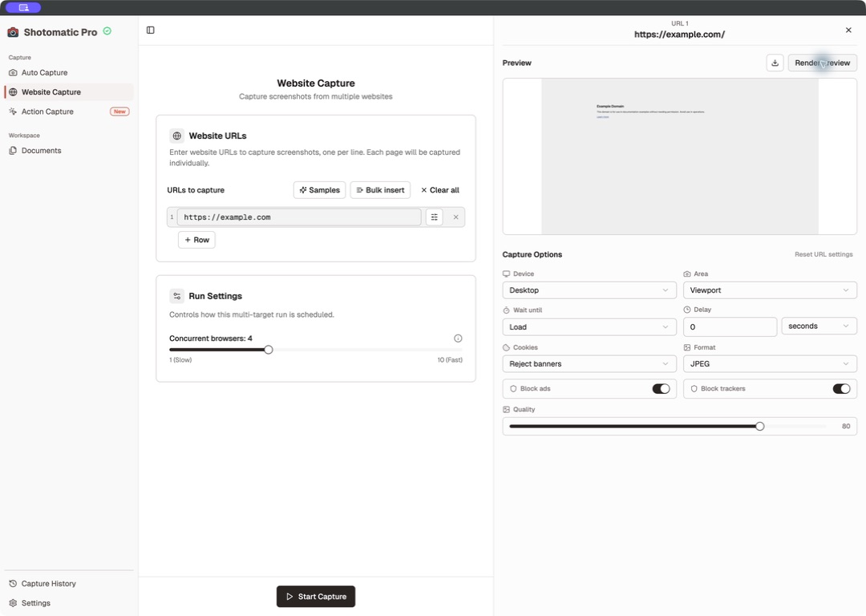This screenshot has width=866, height=616.
Task: Open Auto Capture
Action: [x=68, y=72]
